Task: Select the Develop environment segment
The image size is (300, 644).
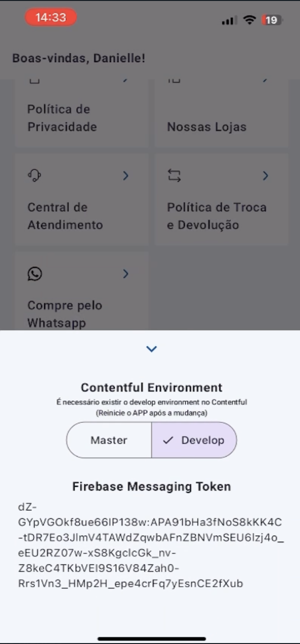Action: pos(194,440)
